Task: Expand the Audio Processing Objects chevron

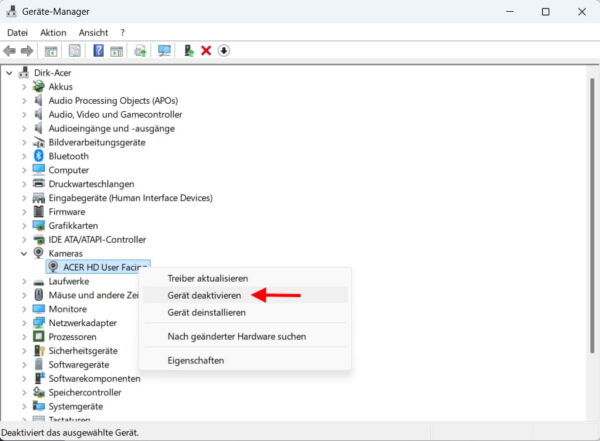Action: click(x=24, y=101)
